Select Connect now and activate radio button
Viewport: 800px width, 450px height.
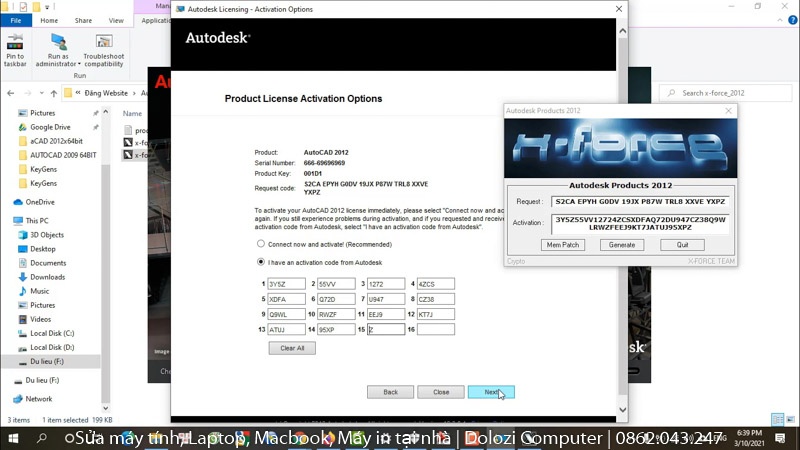tap(261, 244)
